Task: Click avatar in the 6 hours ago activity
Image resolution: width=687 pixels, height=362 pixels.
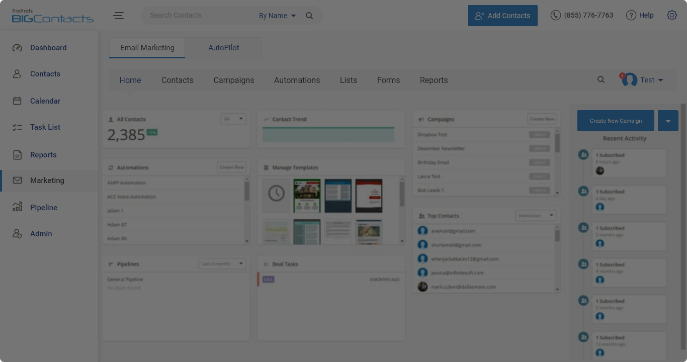Action: pyautogui.click(x=600, y=170)
